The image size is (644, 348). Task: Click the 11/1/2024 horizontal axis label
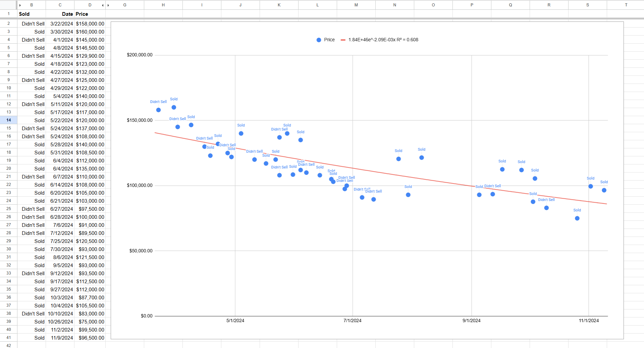click(x=589, y=320)
